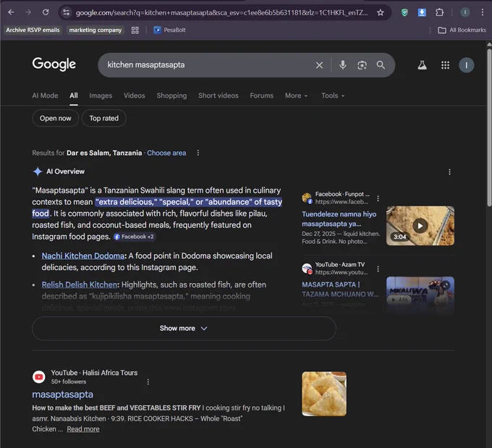Clear the search box with the X

(319, 65)
